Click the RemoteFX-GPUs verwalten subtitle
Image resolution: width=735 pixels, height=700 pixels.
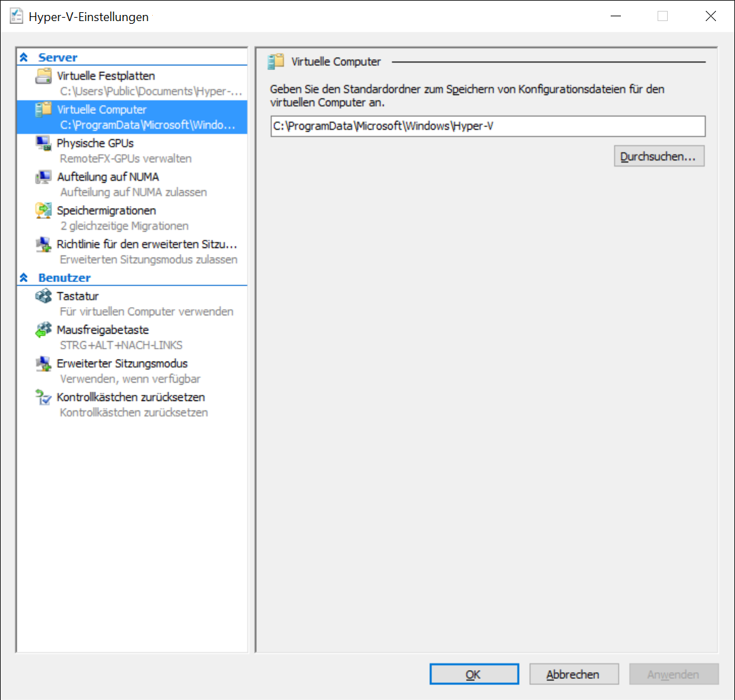click(126, 159)
